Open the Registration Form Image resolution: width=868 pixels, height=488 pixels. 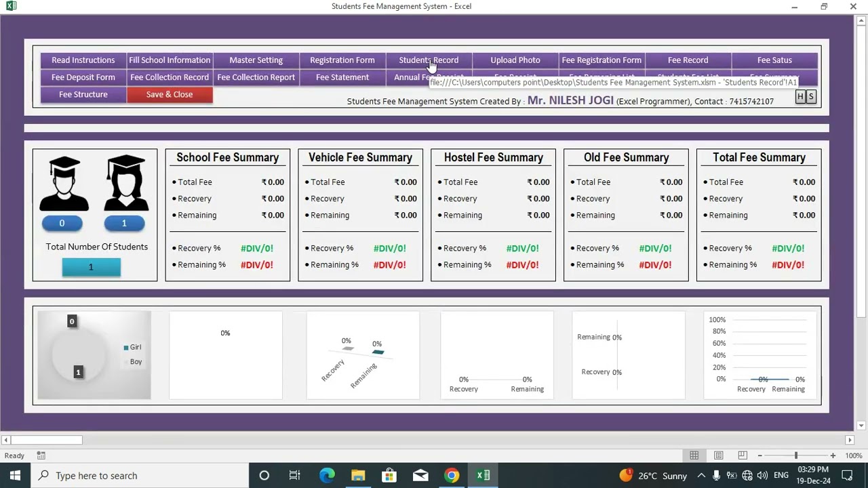[342, 60]
